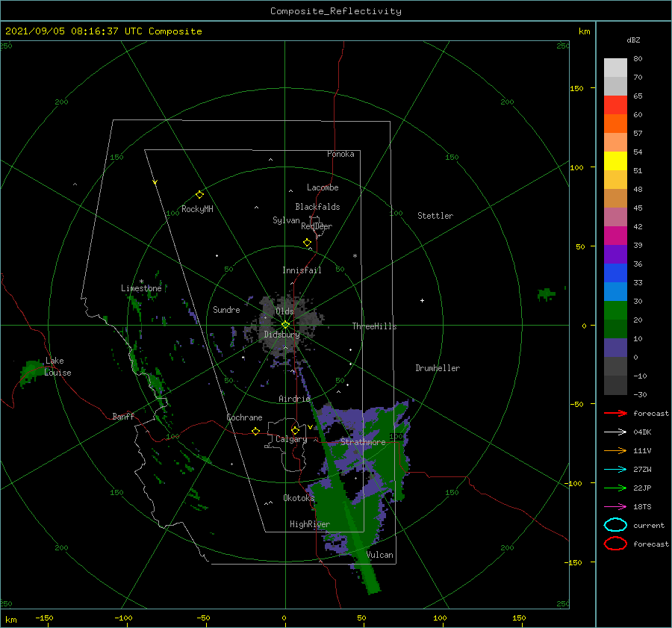Click the Lake Louise label
The width and height of the screenshot is (672, 628).
click(x=57, y=367)
